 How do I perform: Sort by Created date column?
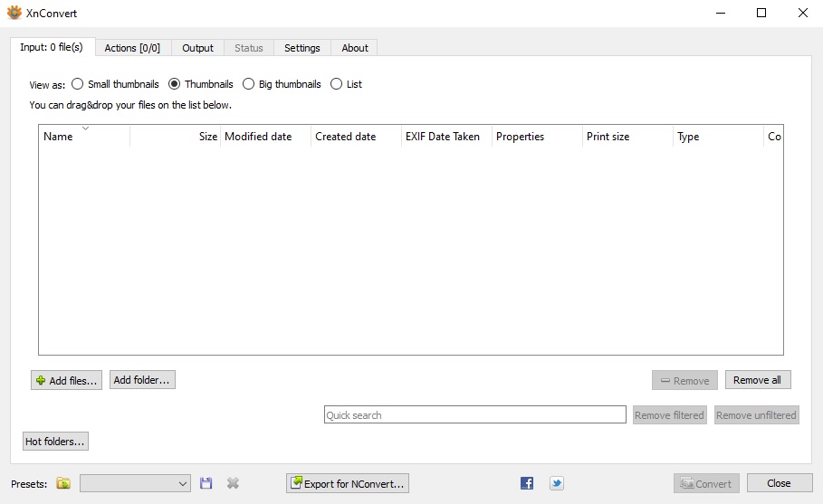click(356, 137)
